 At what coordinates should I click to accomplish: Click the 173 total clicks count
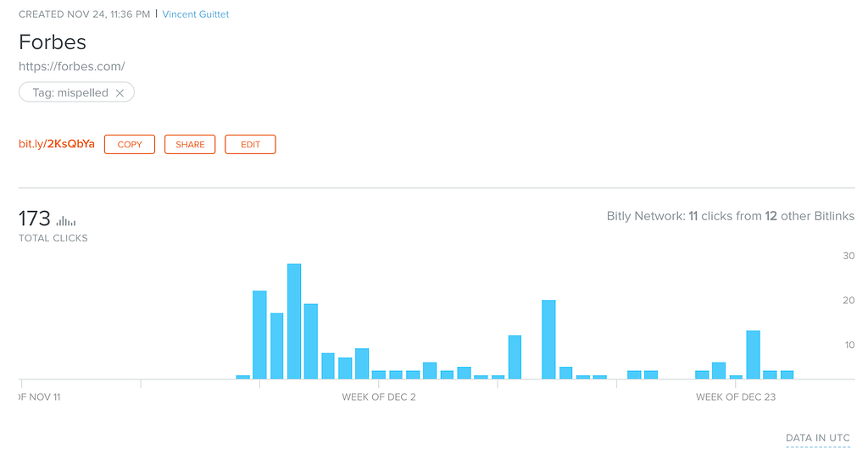point(35,219)
